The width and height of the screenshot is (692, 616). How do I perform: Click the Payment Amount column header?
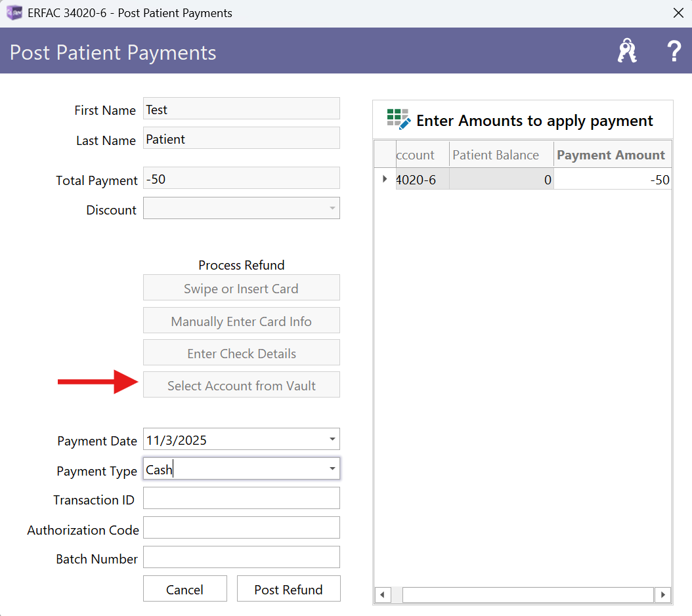(611, 155)
